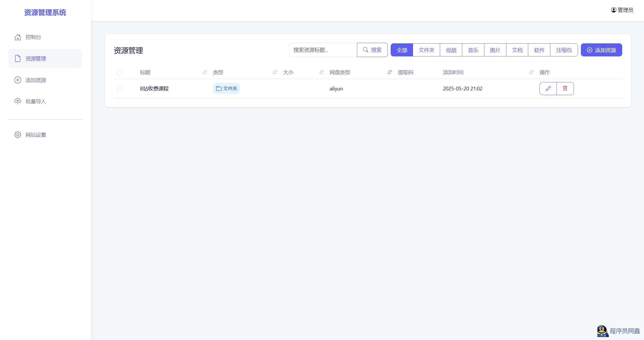This screenshot has width=644, height=340.
Task: Switch to the 文档 filter
Action: click(517, 50)
